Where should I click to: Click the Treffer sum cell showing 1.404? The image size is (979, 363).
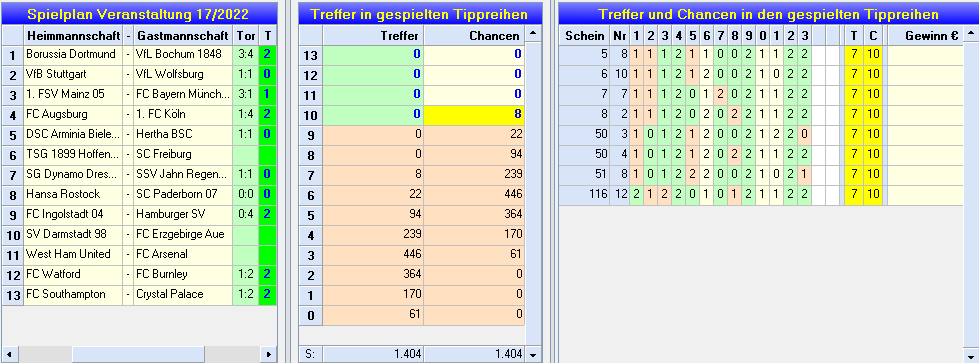[373, 354]
